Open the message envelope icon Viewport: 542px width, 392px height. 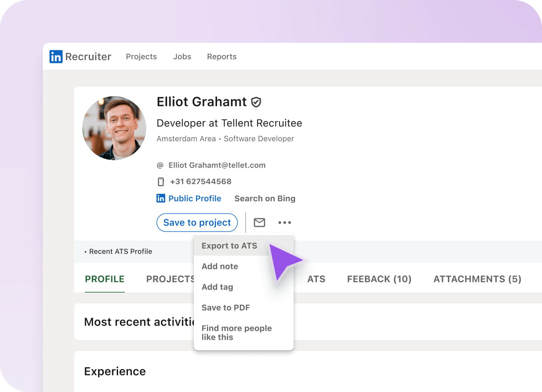[259, 222]
